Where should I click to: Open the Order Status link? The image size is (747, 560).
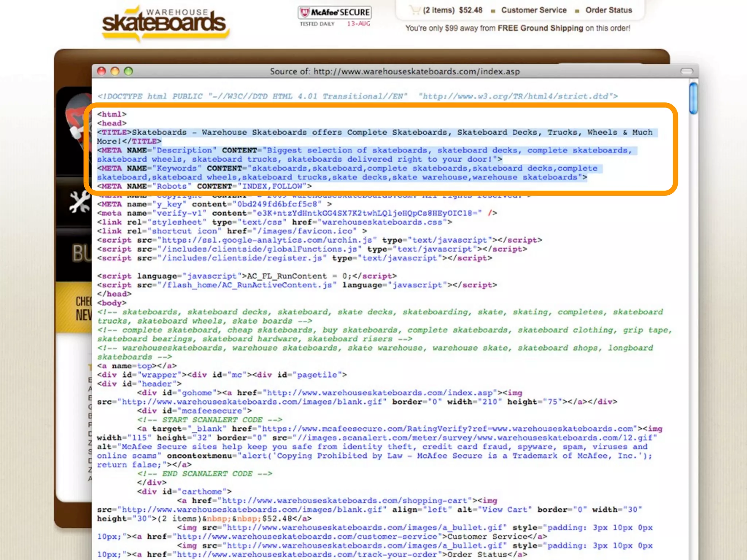(x=608, y=10)
